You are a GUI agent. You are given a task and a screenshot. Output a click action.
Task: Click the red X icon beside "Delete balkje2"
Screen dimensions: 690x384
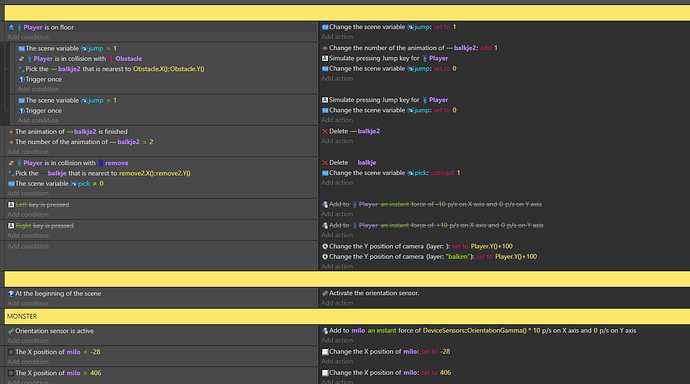click(325, 131)
